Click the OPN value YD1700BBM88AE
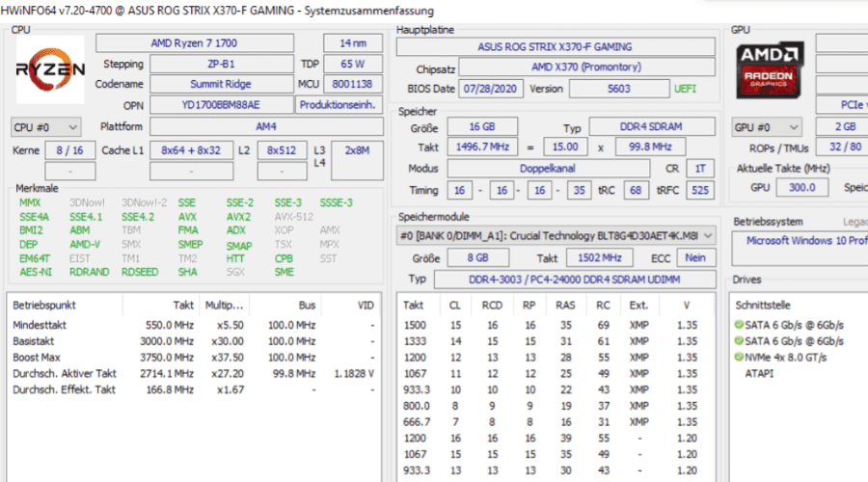The height and width of the screenshot is (482, 868). tap(222, 104)
